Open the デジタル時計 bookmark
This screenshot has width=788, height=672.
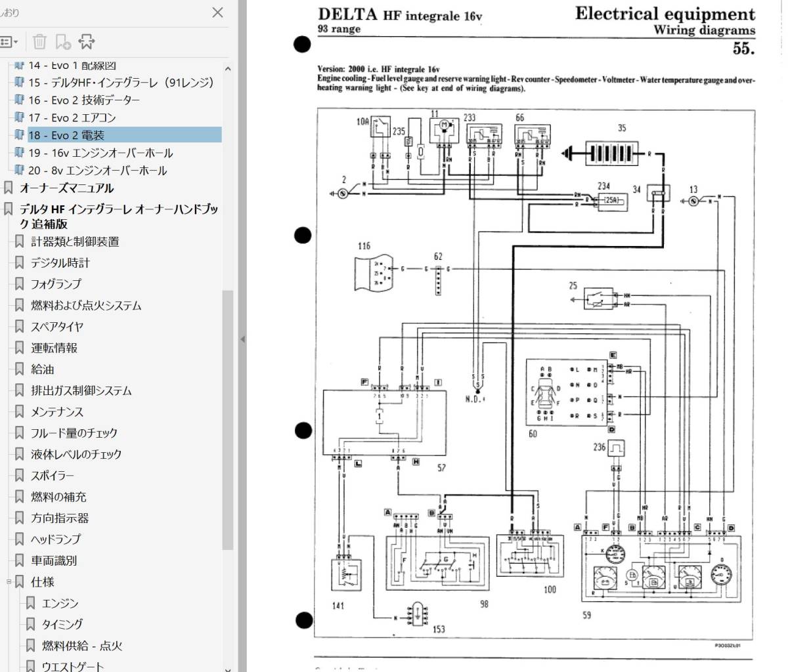(60, 262)
